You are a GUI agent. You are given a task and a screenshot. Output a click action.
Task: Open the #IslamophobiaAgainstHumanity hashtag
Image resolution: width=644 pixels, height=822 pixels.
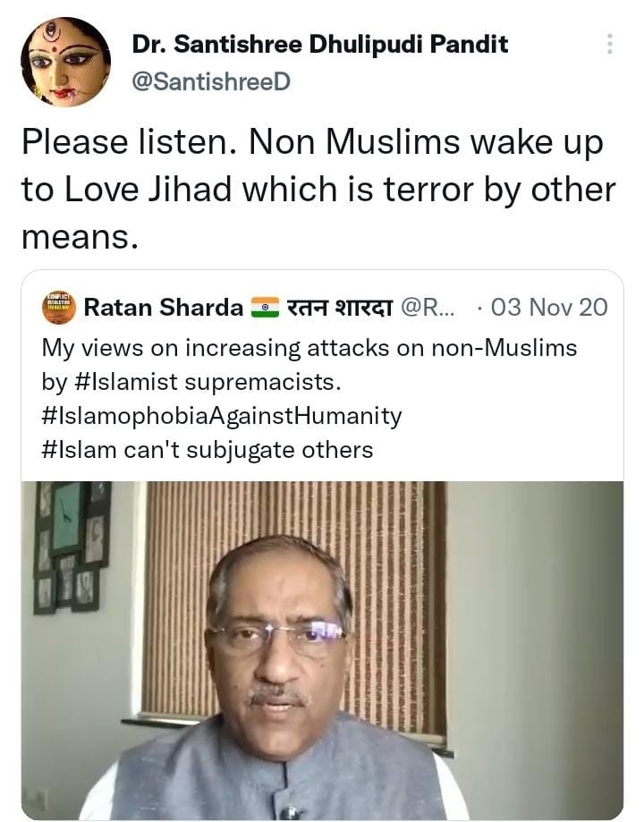tap(222, 416)
